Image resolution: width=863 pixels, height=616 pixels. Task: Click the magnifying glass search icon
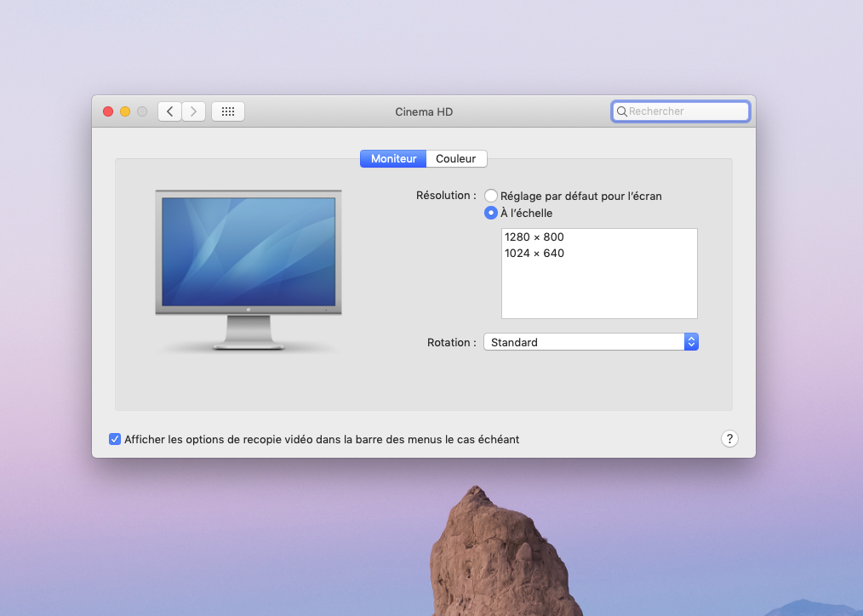(x=621, y=111)
